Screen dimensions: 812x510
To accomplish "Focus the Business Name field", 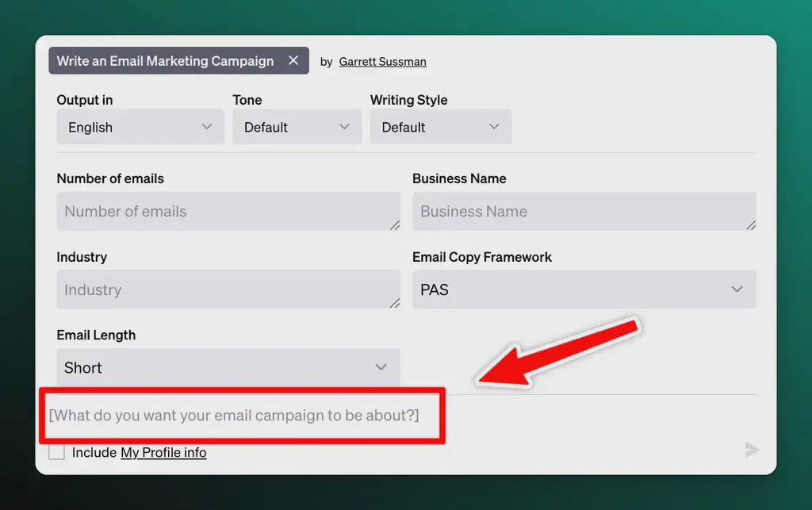I will [x=584, y=211].
